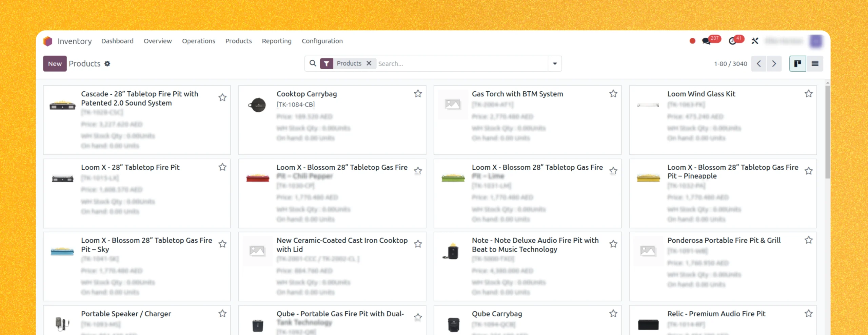Open Relic Premium Audio Fire Pit image
This screenshot has height=335, width=868.
click(648, 324)
